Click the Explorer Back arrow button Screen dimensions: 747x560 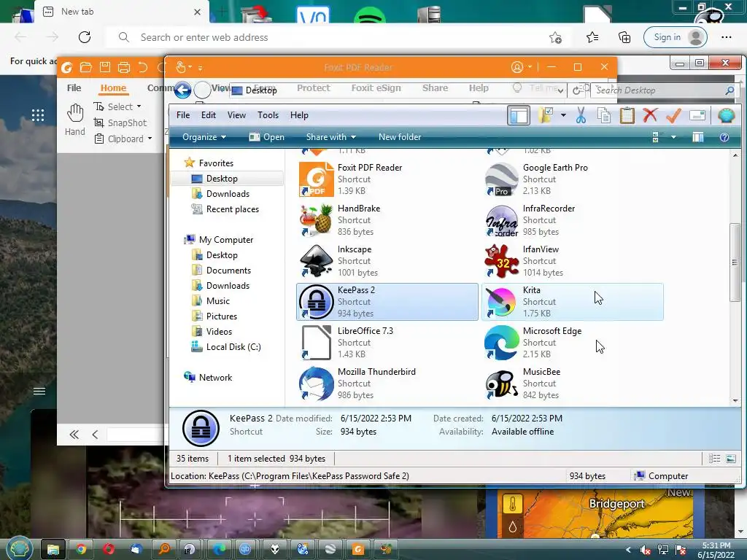pyautogui.click(x=182, y=90)
